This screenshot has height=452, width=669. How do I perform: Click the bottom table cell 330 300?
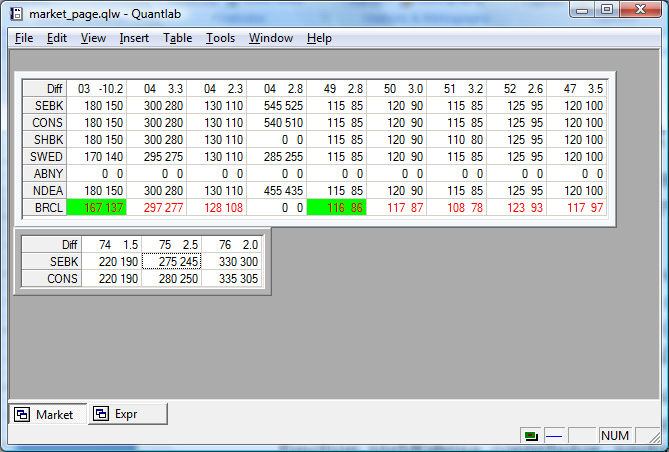[x=232, y=261]
